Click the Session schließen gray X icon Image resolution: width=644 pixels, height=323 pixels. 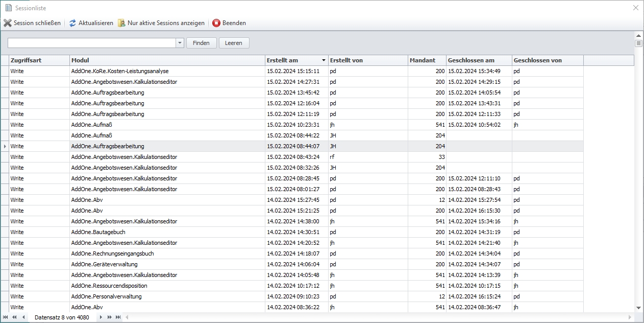pyautogui.click(x=7, y=22)
